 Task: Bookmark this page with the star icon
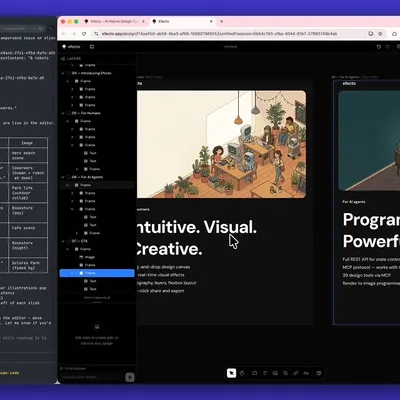pos(380,34)
